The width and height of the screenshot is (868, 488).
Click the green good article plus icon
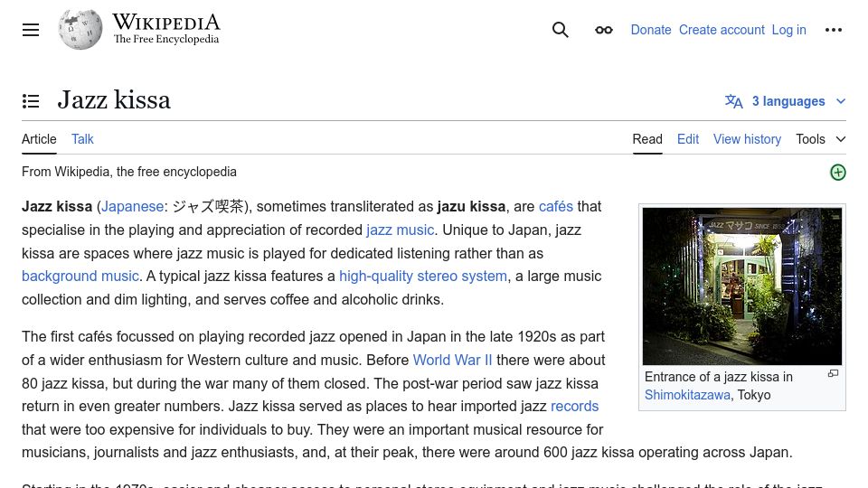[x=837, y=173]
